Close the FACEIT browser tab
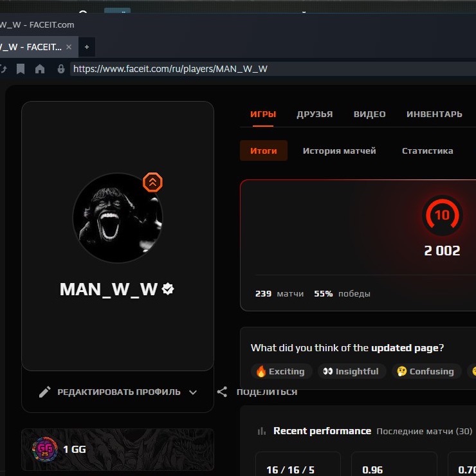 [x=69, y=47]
